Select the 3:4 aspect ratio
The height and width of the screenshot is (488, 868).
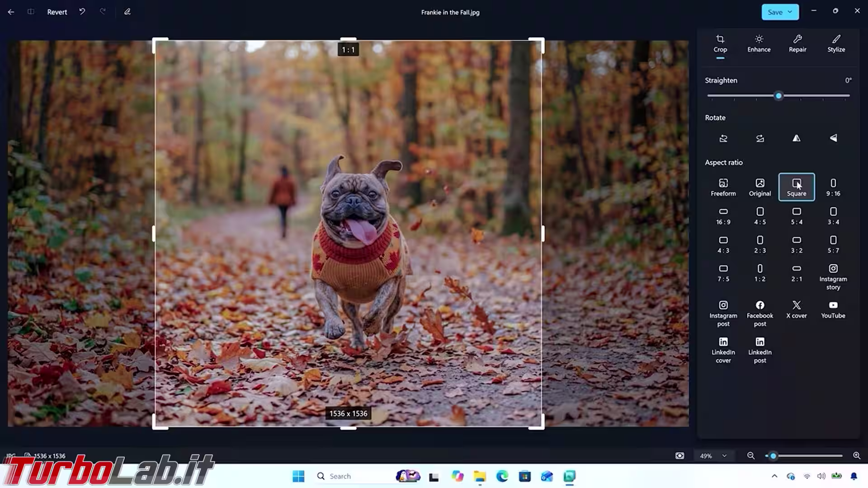click(x=833, y=216)
